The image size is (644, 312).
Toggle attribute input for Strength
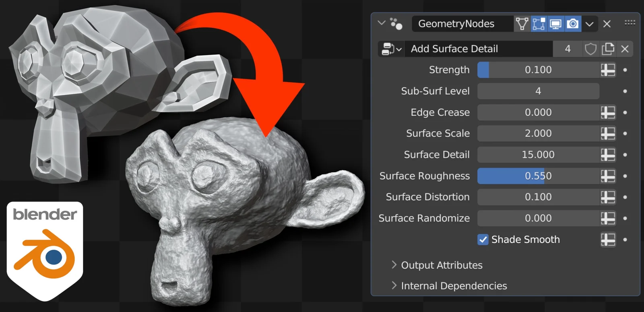pos(608,70)
